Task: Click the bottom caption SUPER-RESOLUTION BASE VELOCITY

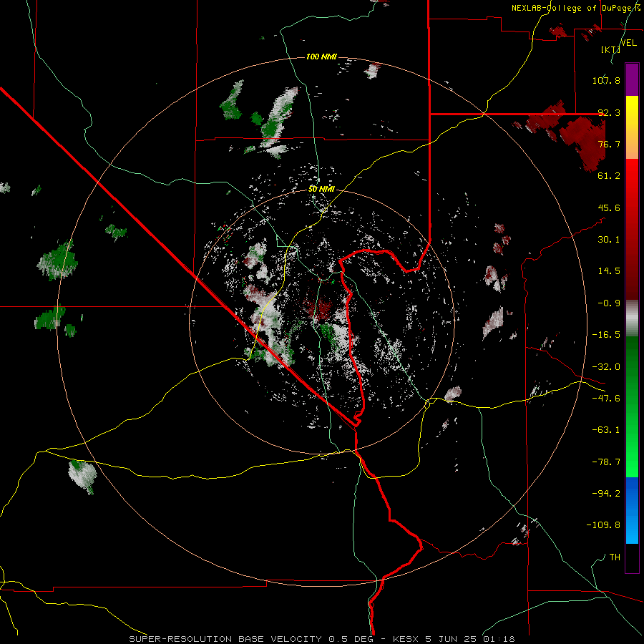Action: tap(225, 639)
